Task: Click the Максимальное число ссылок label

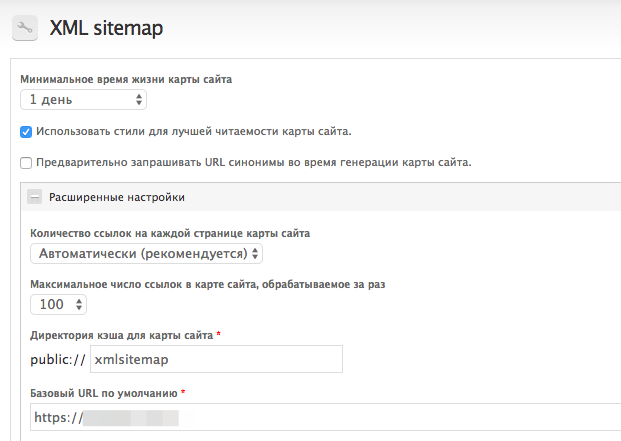Action: coord(208,284)
